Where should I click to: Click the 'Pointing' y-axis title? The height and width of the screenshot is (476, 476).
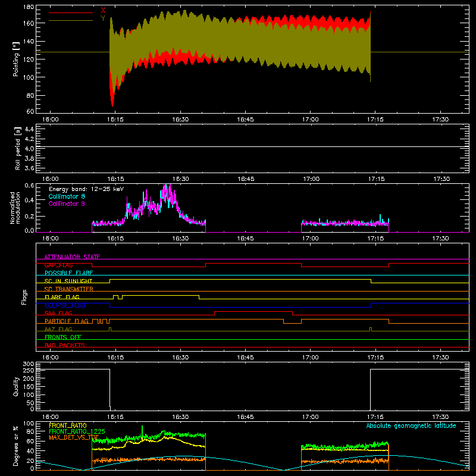(x=16, y=59)
